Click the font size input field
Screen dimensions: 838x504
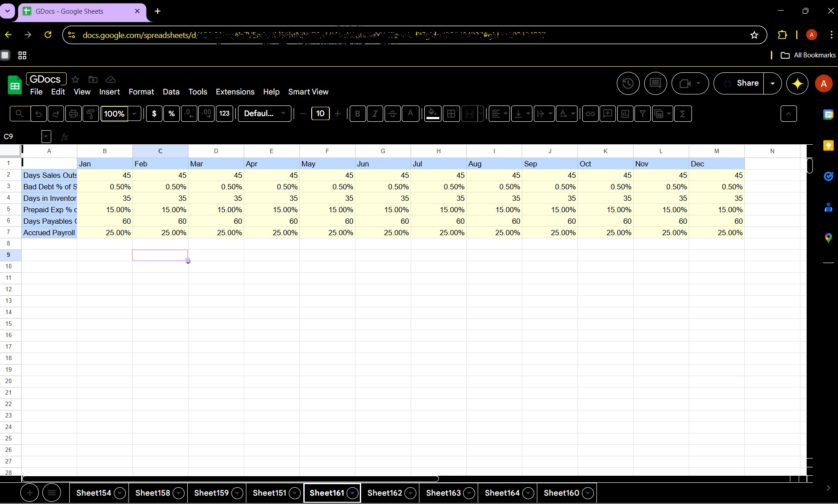(320, 114)
